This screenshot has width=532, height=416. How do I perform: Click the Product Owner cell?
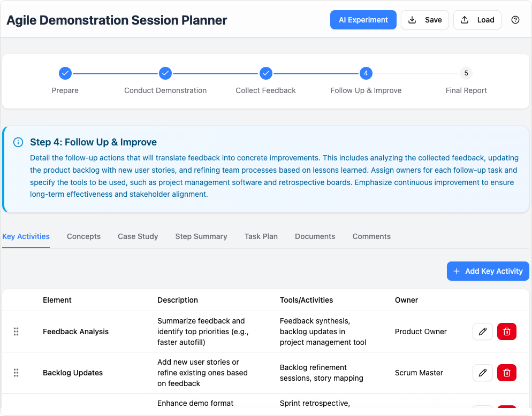click(x=421, y=332)
